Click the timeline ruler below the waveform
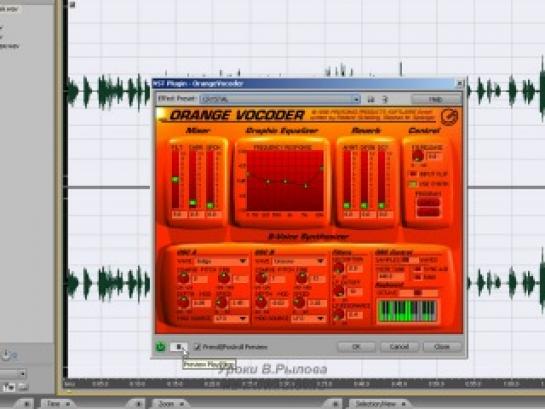The image size is (545, 409). coord(304,384)
